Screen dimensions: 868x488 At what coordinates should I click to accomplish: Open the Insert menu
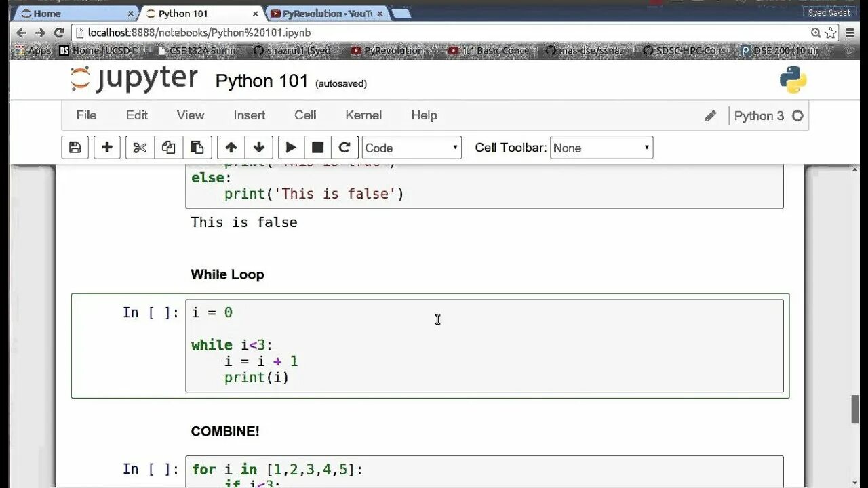coord(250,115)
